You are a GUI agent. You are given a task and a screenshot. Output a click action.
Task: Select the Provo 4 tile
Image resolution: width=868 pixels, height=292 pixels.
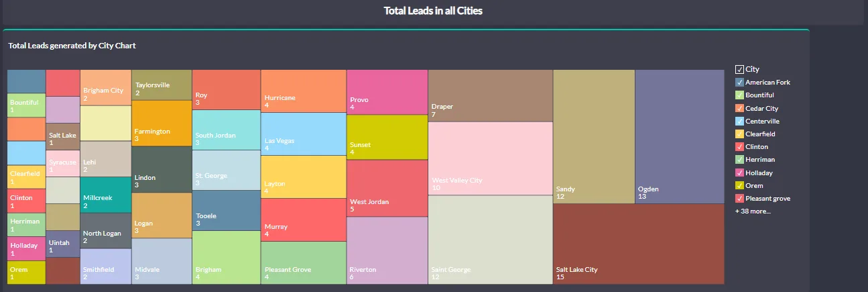click(387, 92)
